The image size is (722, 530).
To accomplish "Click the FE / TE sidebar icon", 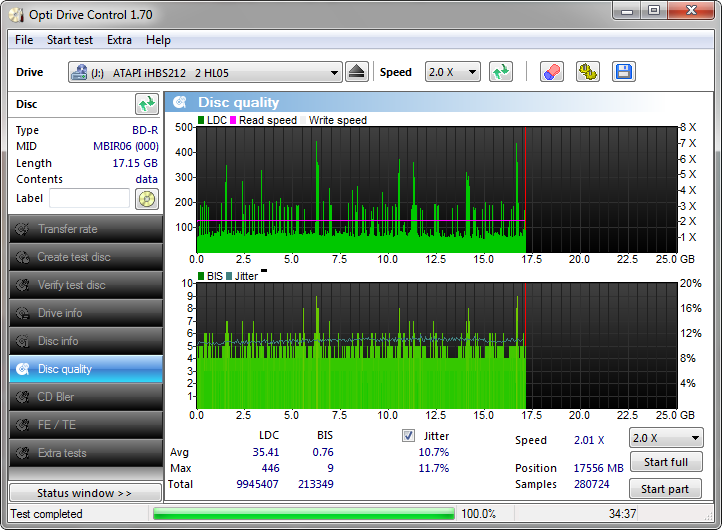I will click(x=22, y=425).
